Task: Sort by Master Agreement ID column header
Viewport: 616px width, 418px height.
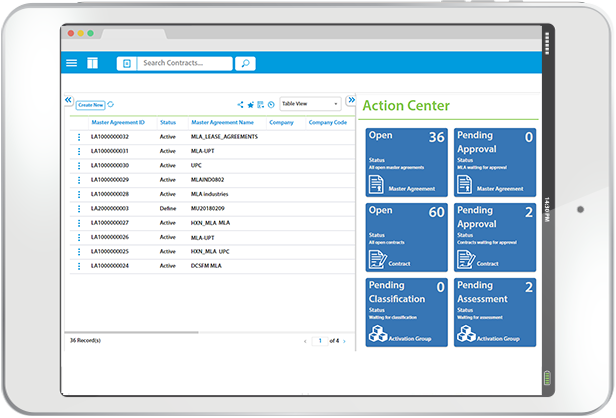Action: tap(118, 122)
